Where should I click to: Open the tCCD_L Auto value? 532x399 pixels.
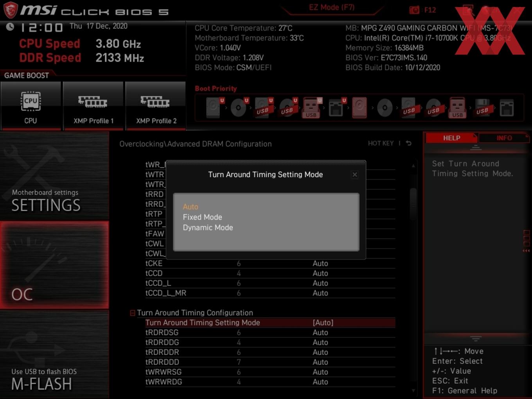click(x=320, y=283)
